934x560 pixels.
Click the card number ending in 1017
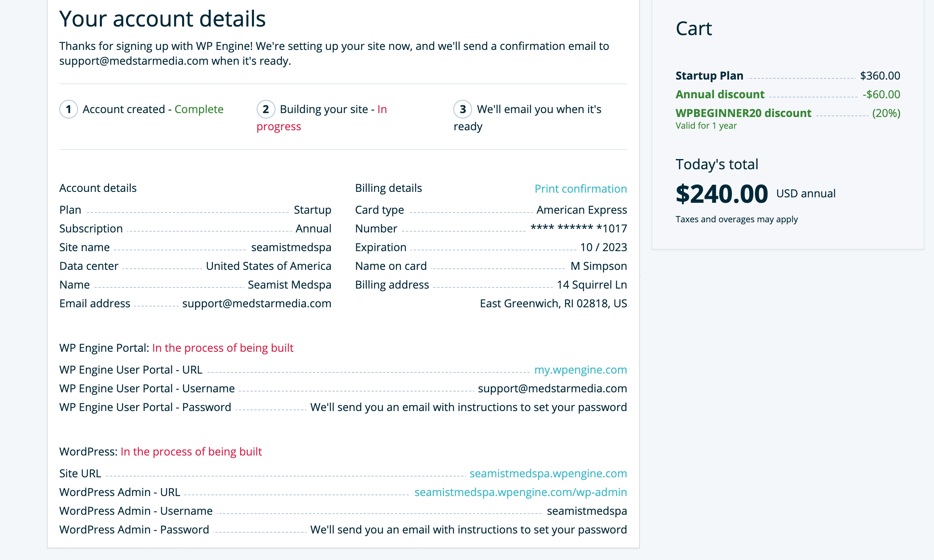(579, 229)
